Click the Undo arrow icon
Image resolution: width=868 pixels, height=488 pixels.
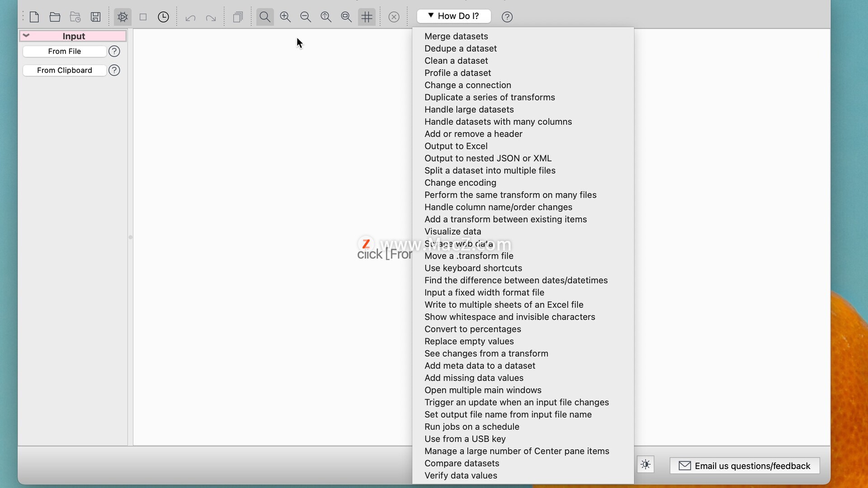pyautogui.click(x=190, y=17)
